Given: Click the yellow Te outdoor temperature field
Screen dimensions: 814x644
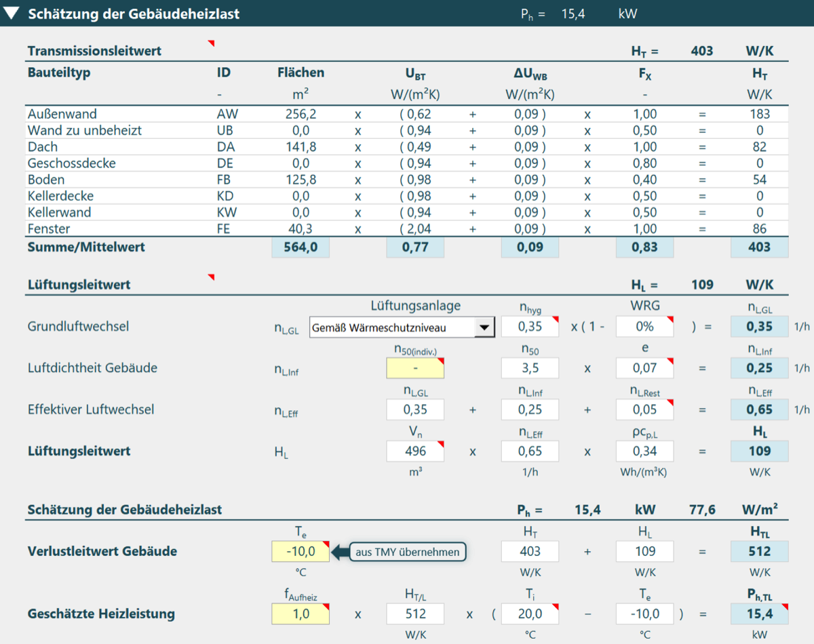Looking at the screenshot, I should pyautogui.click(x=301, y=551).
